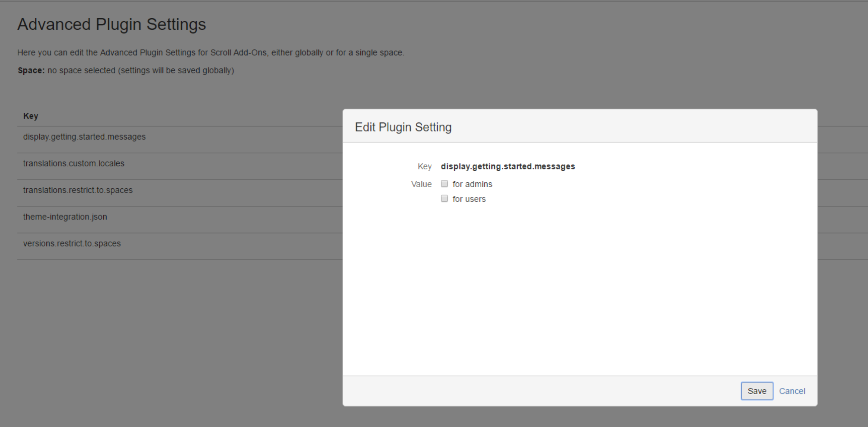Image resolution: width=868 pixels, height=427 pixels.
Task: Click the 'Key' field label in dialog
Action: tap(424, 166)
